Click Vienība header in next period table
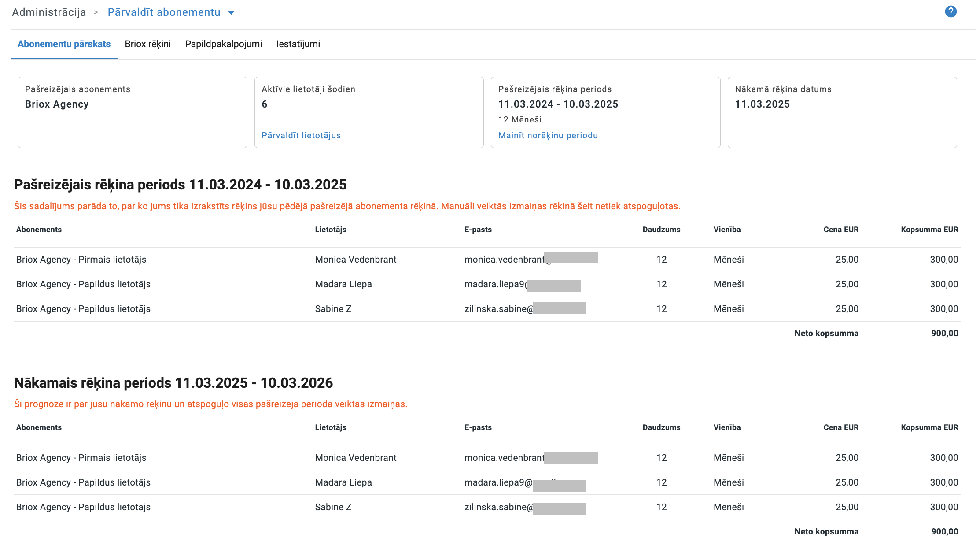980x549 pixels. pos(727,427)
